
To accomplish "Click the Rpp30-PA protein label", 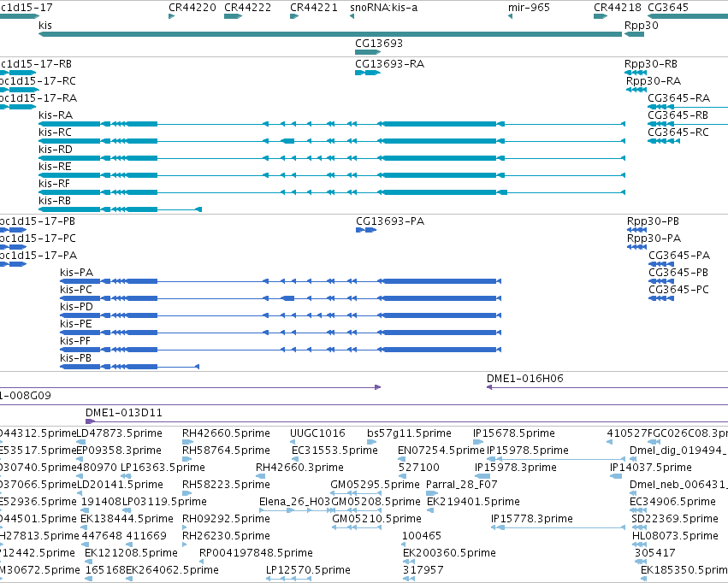I will pos(654,238).
